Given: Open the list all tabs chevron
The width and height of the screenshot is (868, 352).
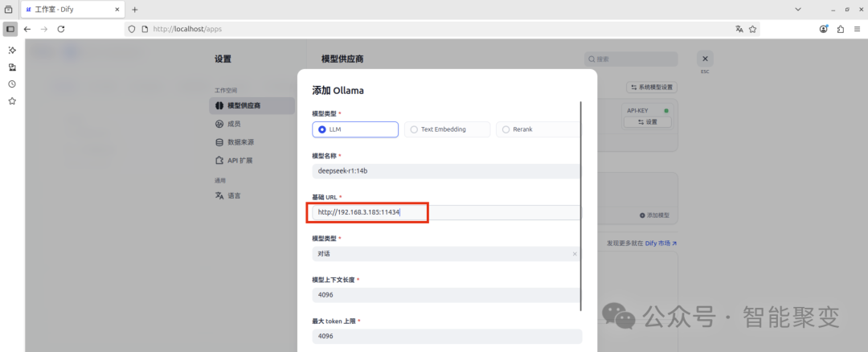Looking at the screenshot, I should click(x=798, y=10).
